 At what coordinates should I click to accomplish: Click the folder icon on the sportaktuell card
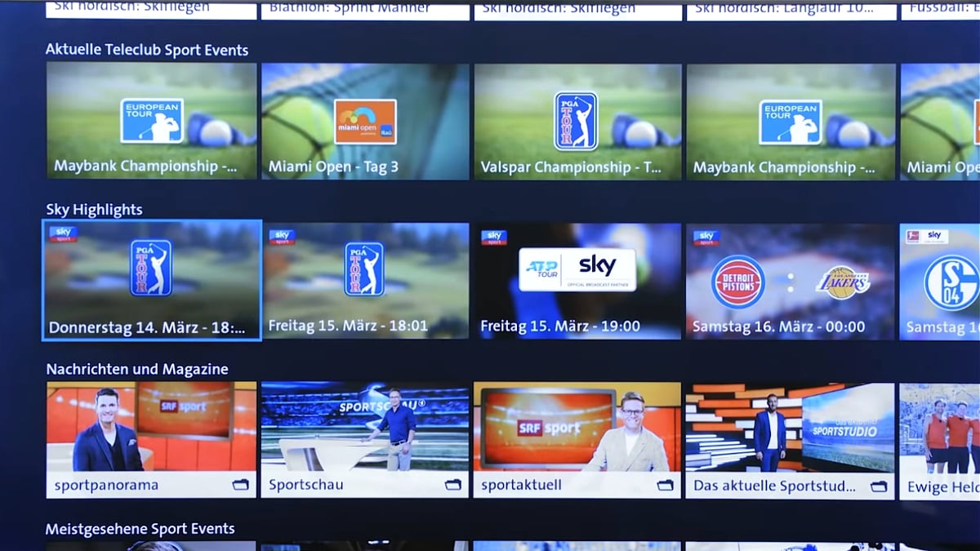[x=666, y=485]
